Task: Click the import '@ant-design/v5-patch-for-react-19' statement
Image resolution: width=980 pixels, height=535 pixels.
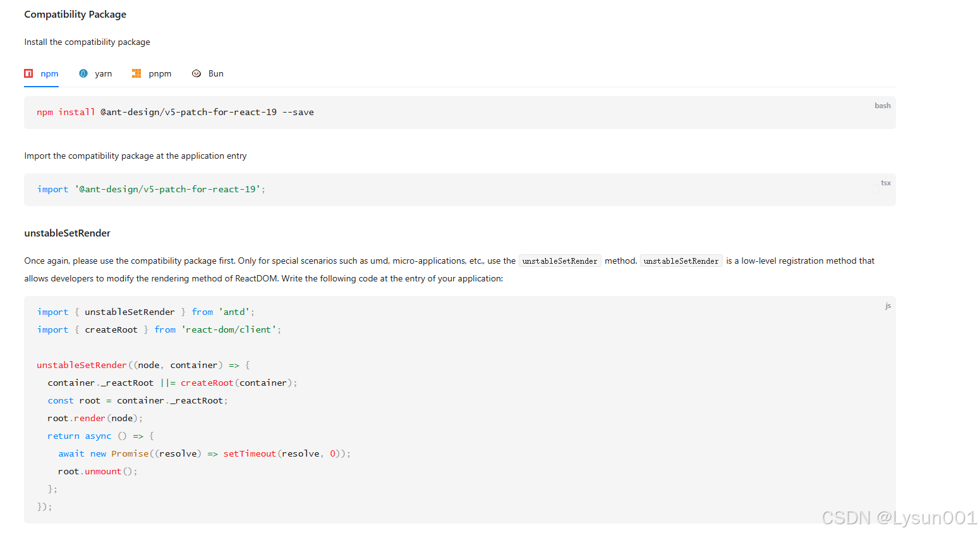Action: (x=151, y=189)
